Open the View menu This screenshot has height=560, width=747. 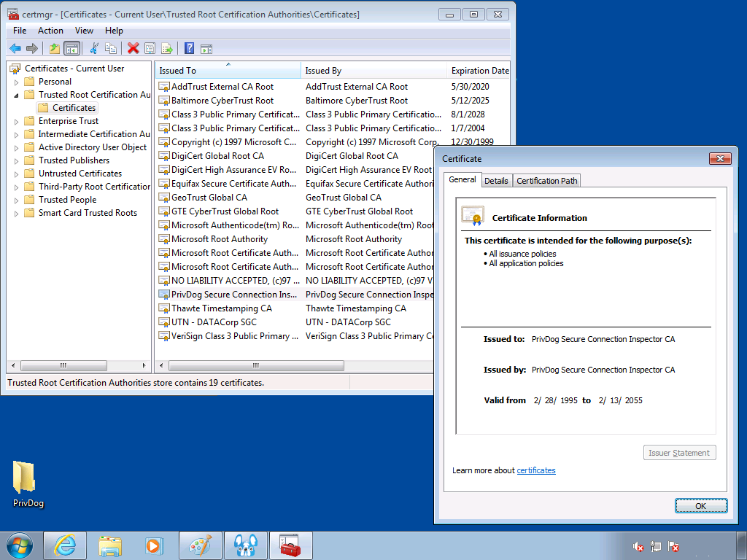pyautogui.click(x=84, y=31)
